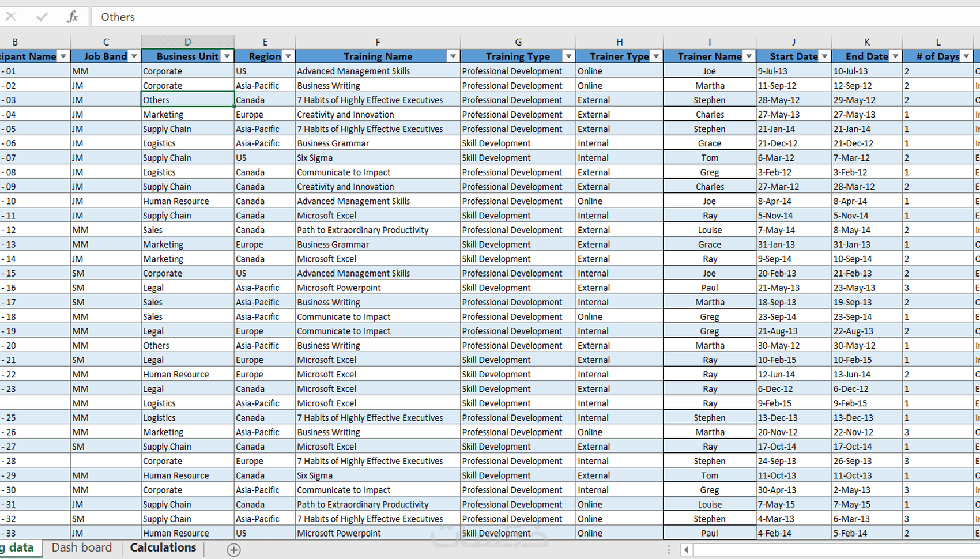Click the US cell in row 07
Image resolution: width=980 pixels, height=559 pixels.
click(265, 157)
